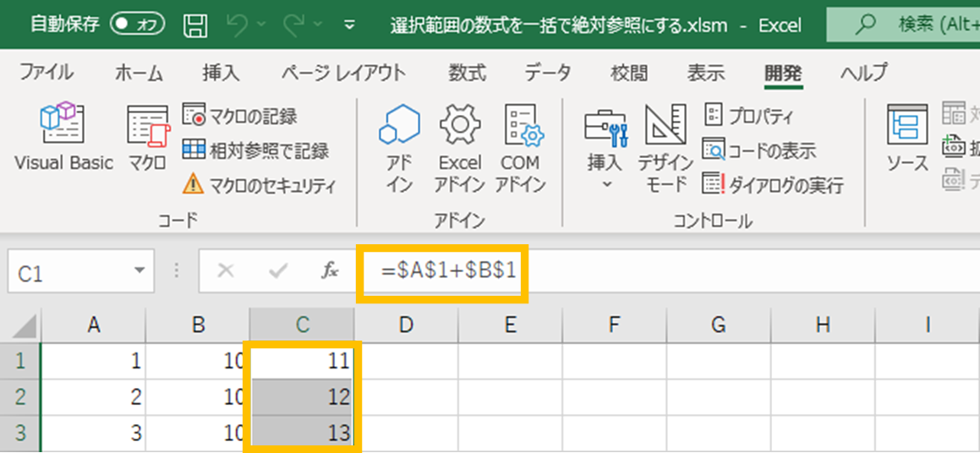Expand the 挿入 controls dropdown
The image size is (980, 453).
[605, 148]
